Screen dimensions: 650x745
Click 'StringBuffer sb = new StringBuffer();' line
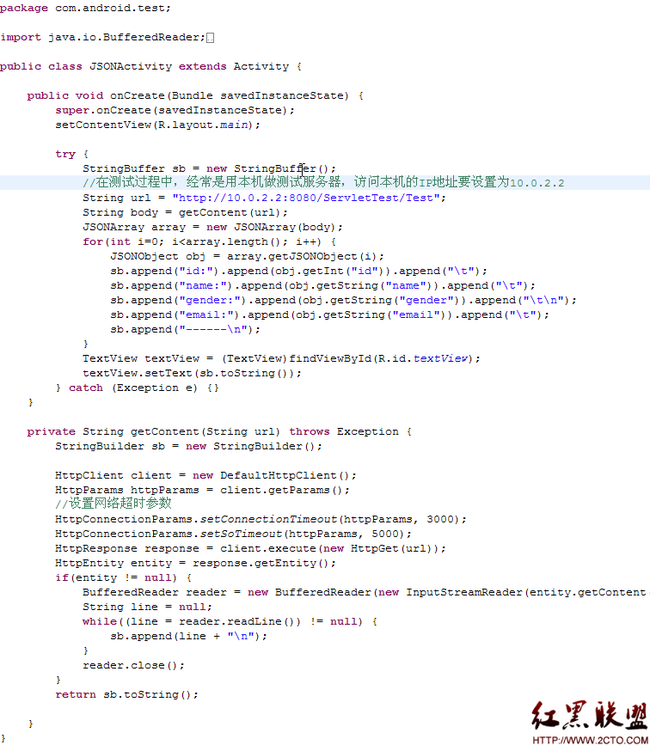(209, 169)
